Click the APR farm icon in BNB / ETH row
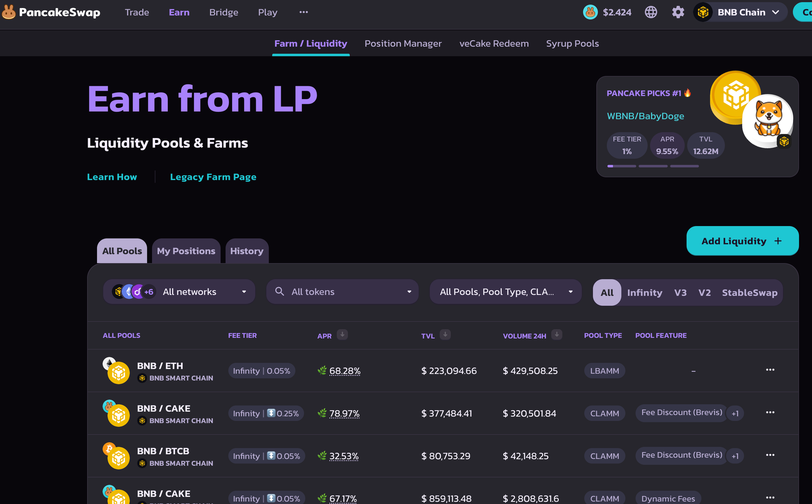The height and width of the screenshot is (504, 812). (322, 370)
